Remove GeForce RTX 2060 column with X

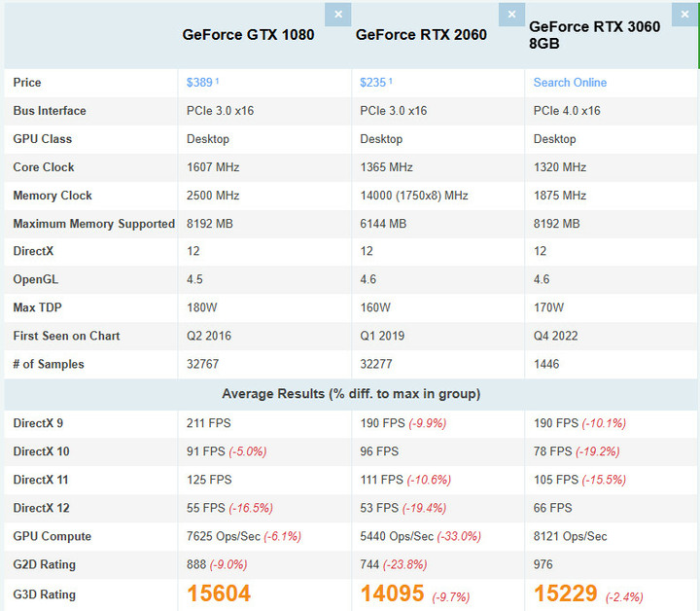[x=511, y=15]
